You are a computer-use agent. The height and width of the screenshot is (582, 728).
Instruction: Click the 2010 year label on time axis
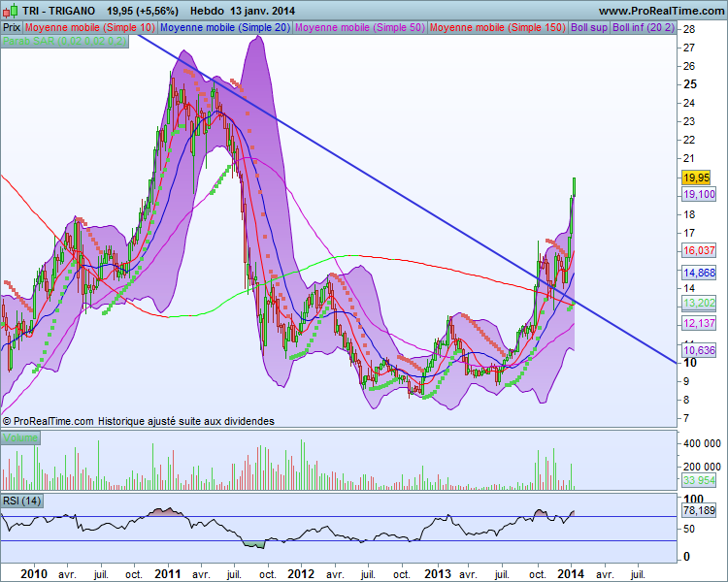pos(33,574)
